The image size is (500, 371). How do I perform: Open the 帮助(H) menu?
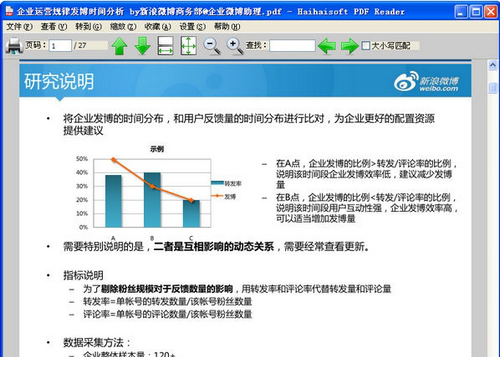227,27
